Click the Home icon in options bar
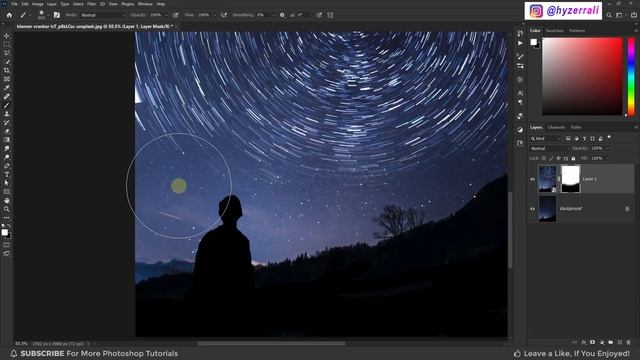 click(x=9, y=15)
